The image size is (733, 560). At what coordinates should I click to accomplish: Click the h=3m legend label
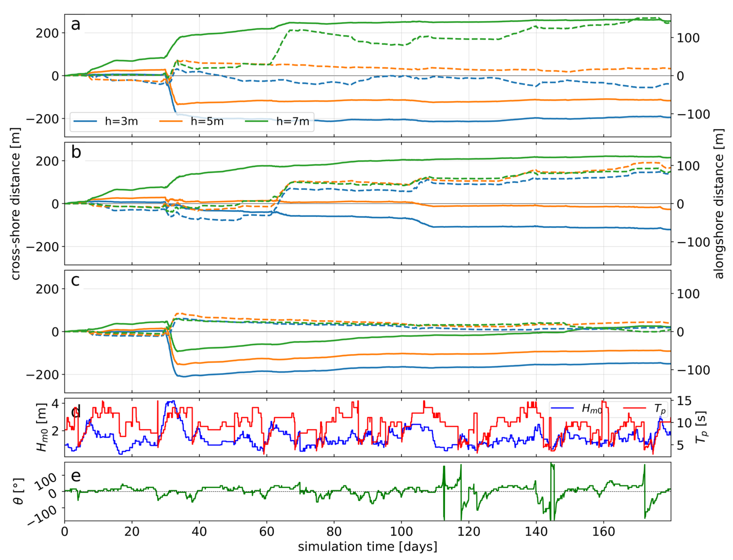[121, 121]
